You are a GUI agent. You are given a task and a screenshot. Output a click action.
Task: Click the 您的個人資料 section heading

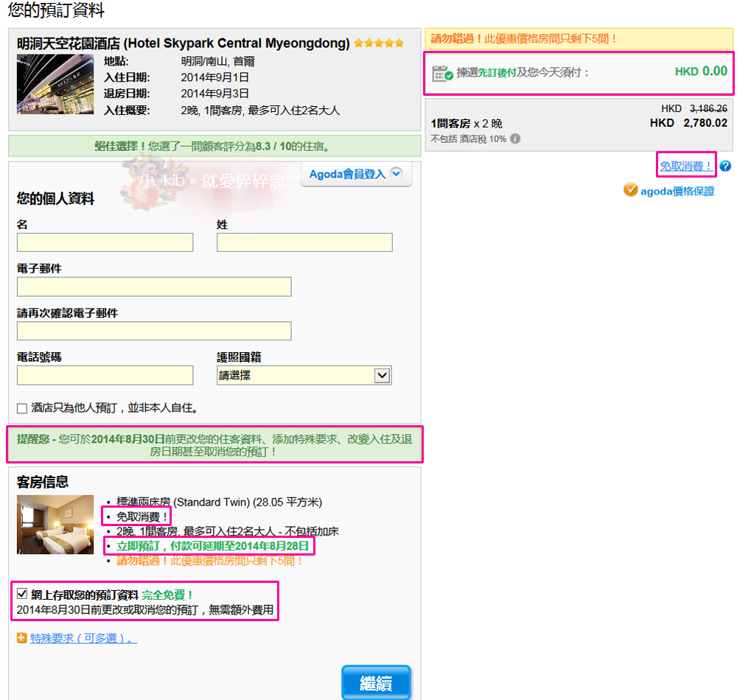click(55, 198)
